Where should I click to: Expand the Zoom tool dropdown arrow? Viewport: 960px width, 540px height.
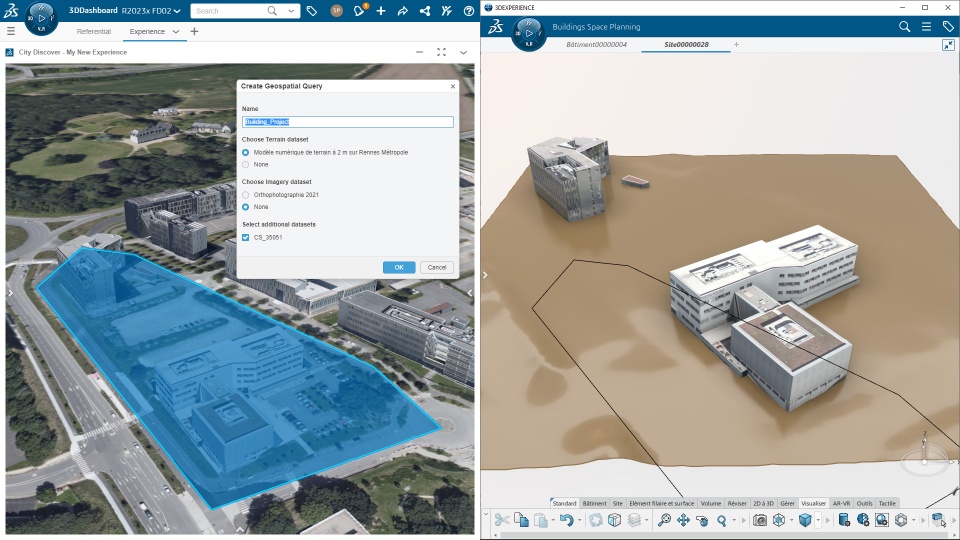[734, 520]
